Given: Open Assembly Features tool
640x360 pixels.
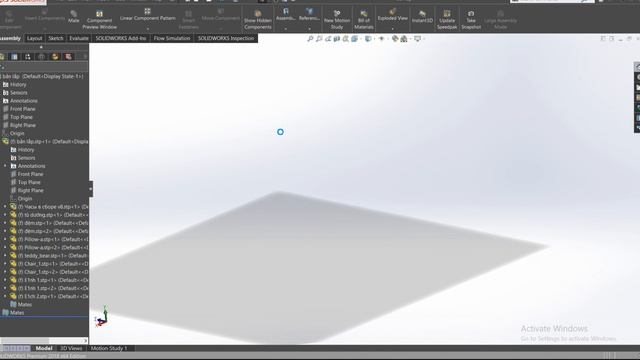Looking at the screenshot, I should pos(285,14).
